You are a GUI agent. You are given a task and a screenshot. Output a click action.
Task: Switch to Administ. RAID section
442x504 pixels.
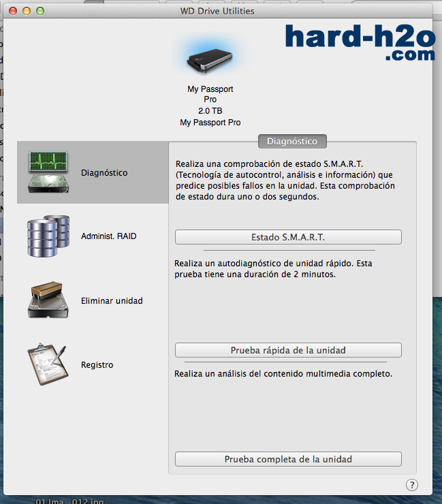click(x=109, y=236)
